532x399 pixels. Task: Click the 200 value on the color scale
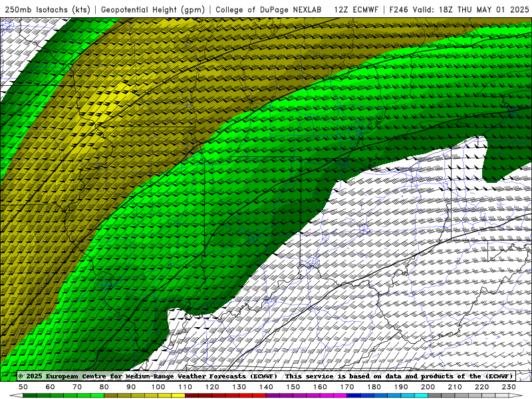pos(428,387)
